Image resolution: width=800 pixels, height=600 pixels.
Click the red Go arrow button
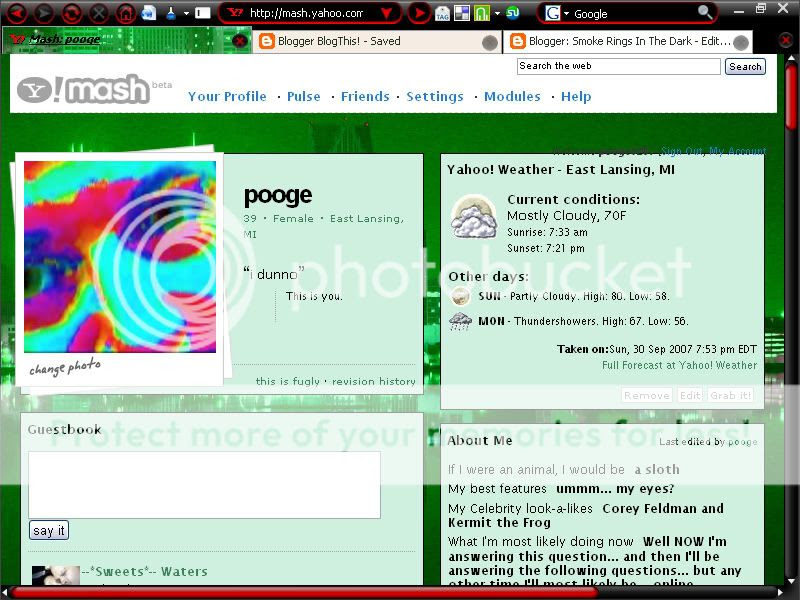coord(419,13)
